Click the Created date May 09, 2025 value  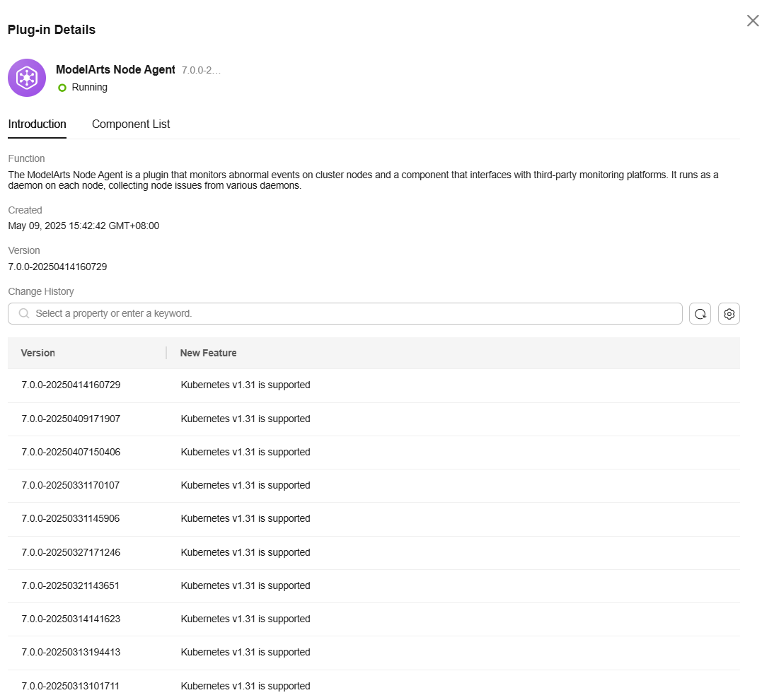(x=83, y=226)
